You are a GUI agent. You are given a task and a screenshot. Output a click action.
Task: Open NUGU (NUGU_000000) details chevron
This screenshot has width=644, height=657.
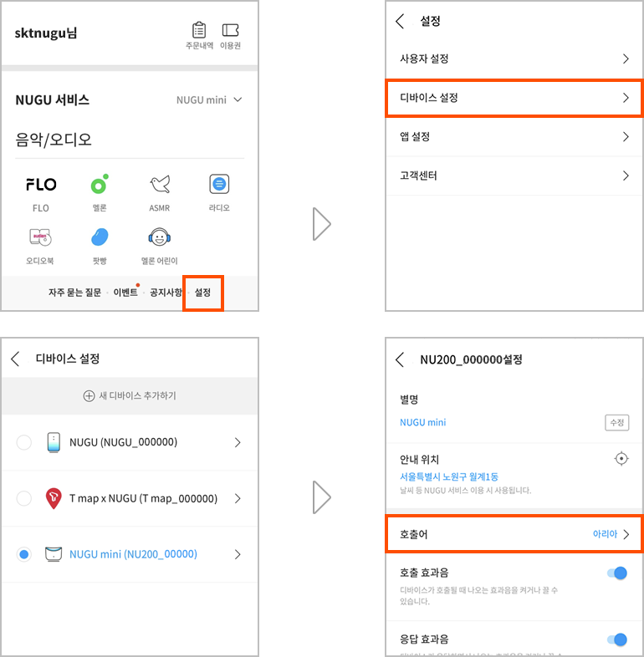[238, 442]
